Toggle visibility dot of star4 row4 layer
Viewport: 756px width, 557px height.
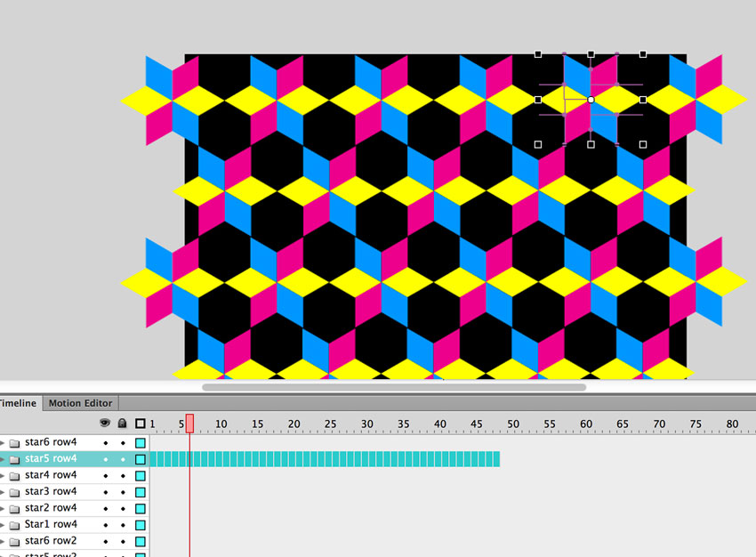pos(106,476)
